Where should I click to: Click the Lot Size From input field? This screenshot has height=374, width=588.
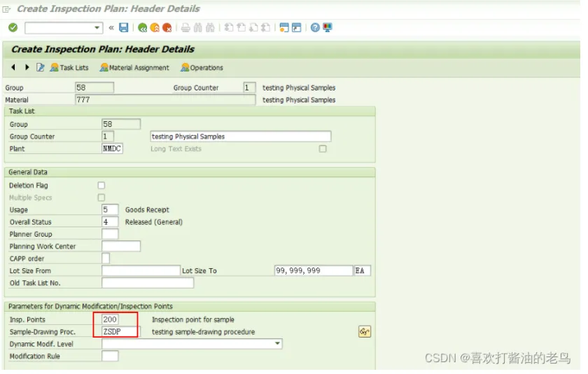point(141,271)
